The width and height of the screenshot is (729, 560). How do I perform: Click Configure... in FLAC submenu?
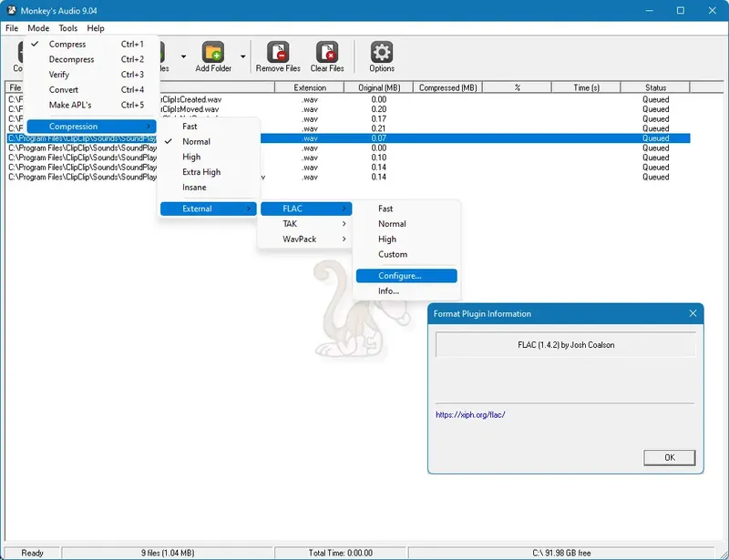pos(406,276)
